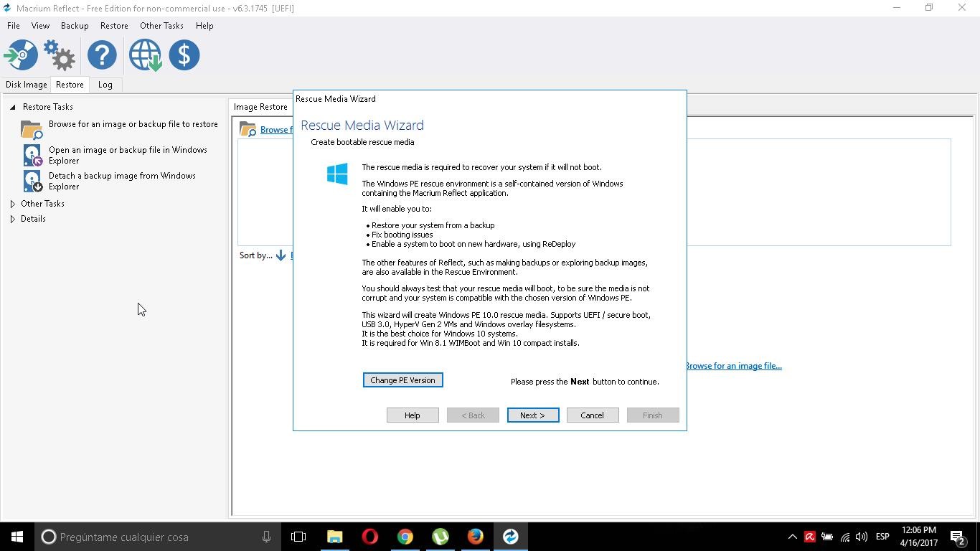Click the ESP language indicator

click(x=882, y=537)
